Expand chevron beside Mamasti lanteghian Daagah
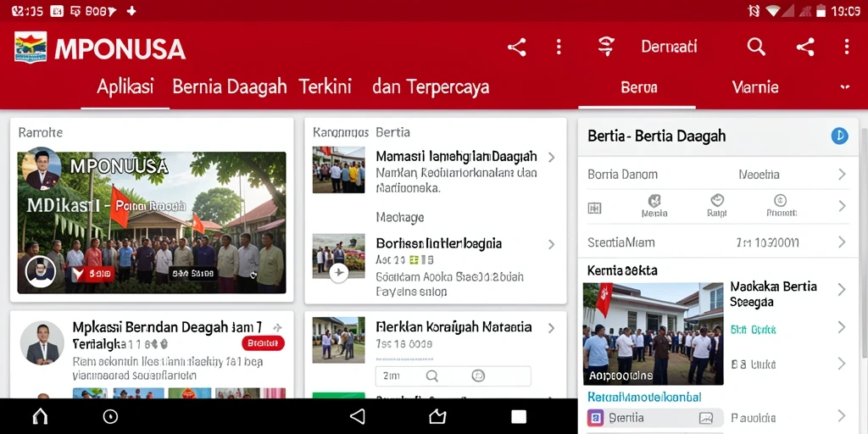This screenshot has width=868, height=434. point(551,157)
